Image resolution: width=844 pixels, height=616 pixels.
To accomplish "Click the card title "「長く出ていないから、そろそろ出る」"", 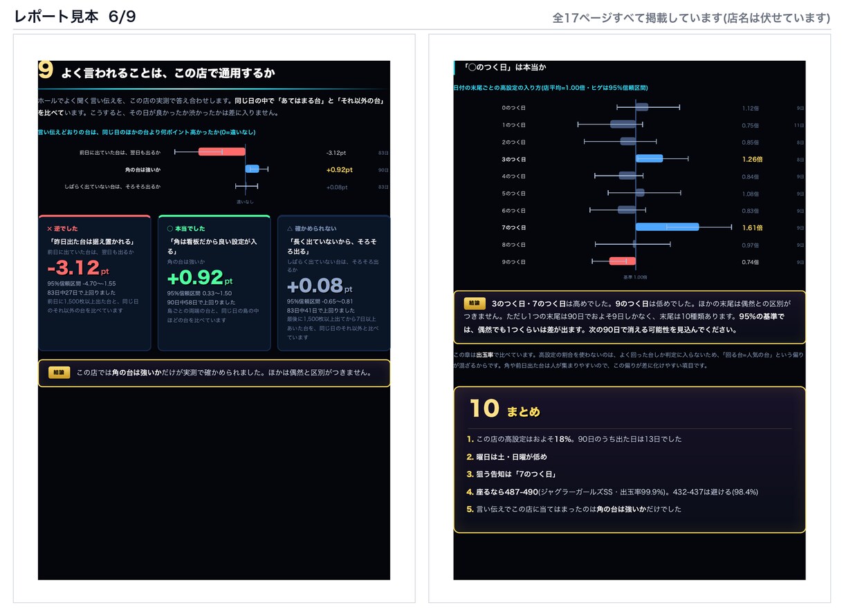I will point(331,246).
